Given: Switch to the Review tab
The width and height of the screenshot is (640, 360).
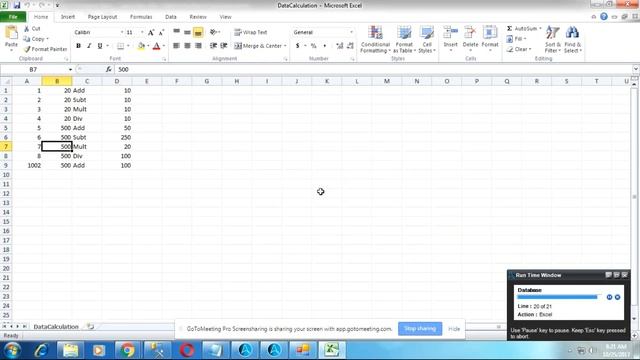Looking at the screenshot, I should [x=198, y=17].
